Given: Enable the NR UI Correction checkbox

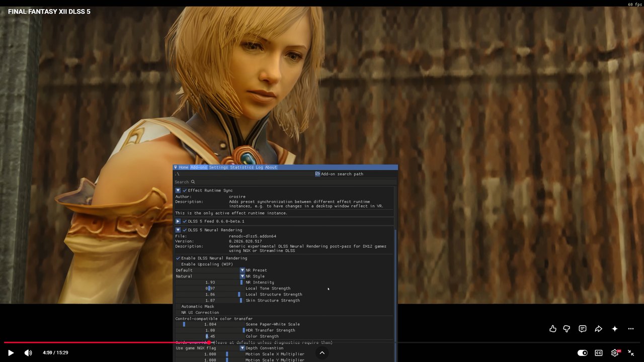Looking at the screenshot, I should click(178, 313).
